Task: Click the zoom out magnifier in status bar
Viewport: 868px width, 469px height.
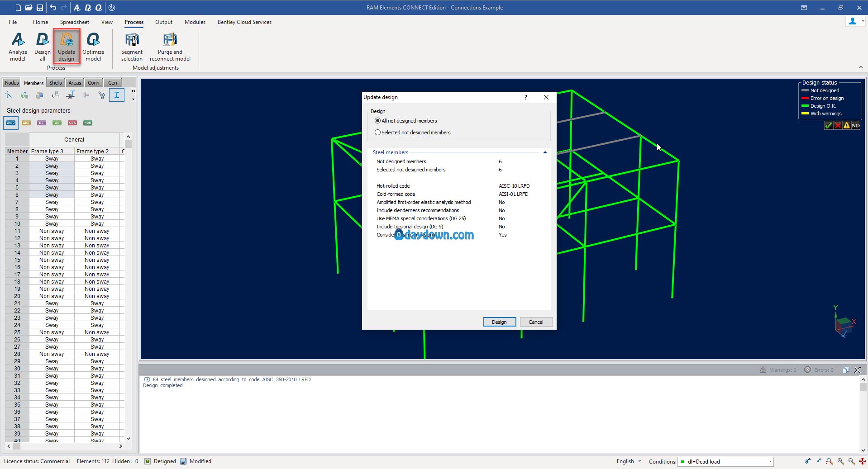Action: tap(851, 461)
